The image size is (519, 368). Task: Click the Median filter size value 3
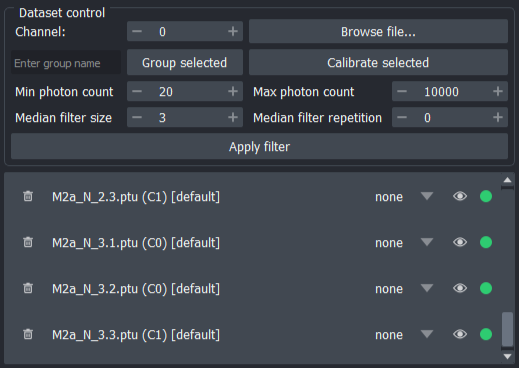tap(185, 117)
